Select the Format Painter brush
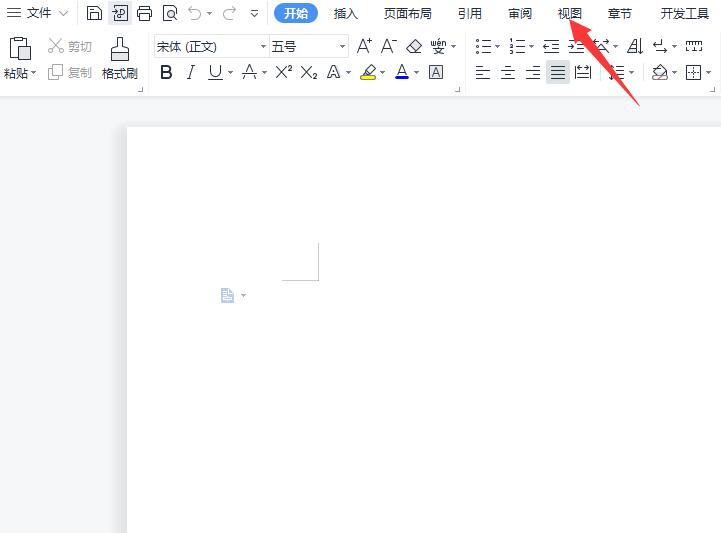 120,58
